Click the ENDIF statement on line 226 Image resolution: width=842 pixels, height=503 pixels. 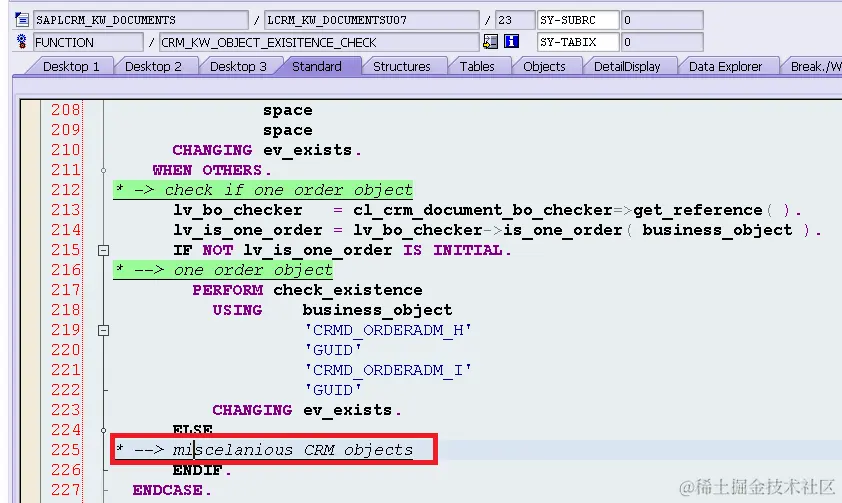pyautogui.click(x=202, y=470)
